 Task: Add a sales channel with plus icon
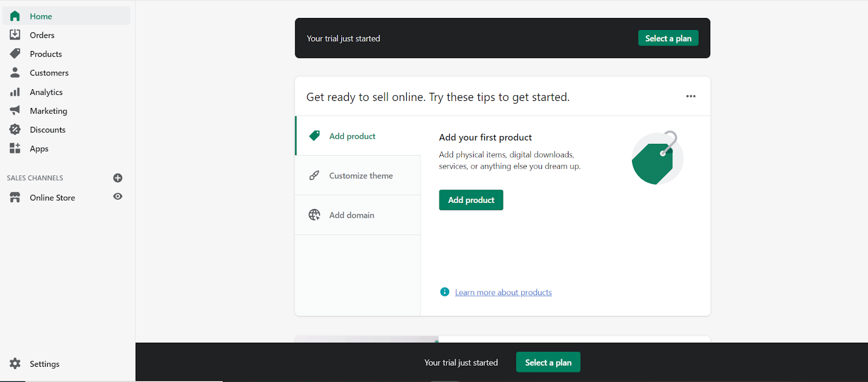pos(118,178)
